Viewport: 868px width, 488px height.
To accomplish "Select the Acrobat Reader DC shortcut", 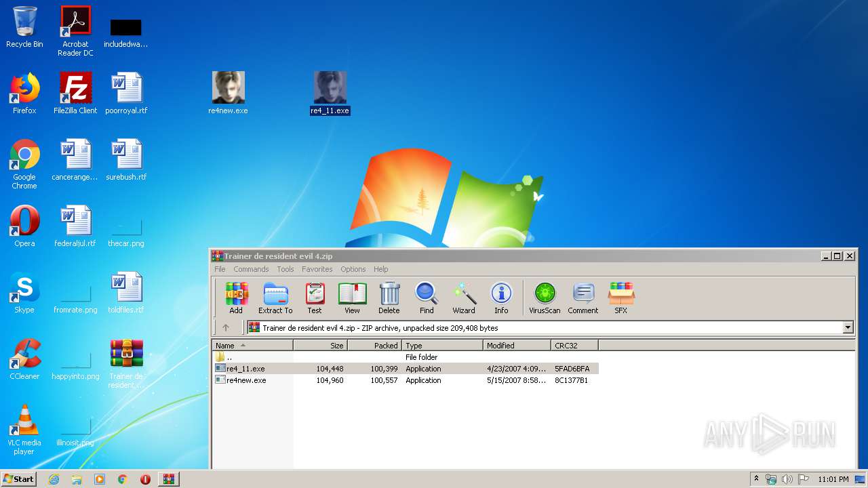I will click(x=75, y=31).
